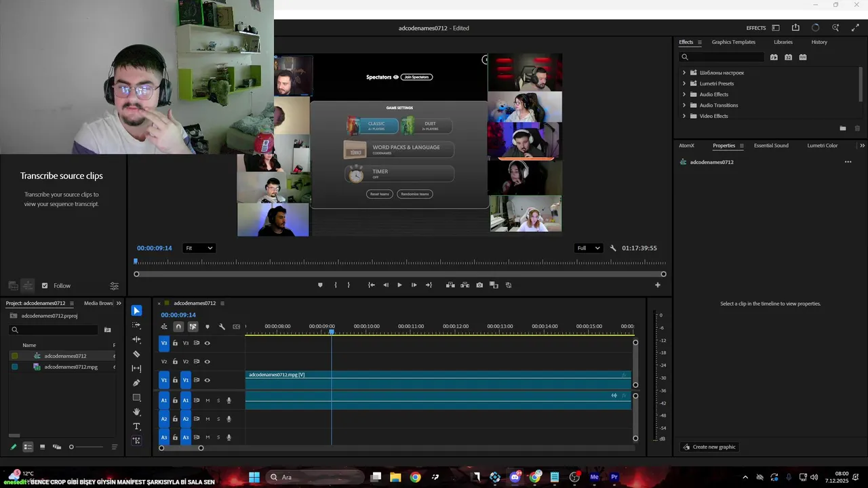Select the Hand tool
This screenshot has height=488, width=868.
136,412
